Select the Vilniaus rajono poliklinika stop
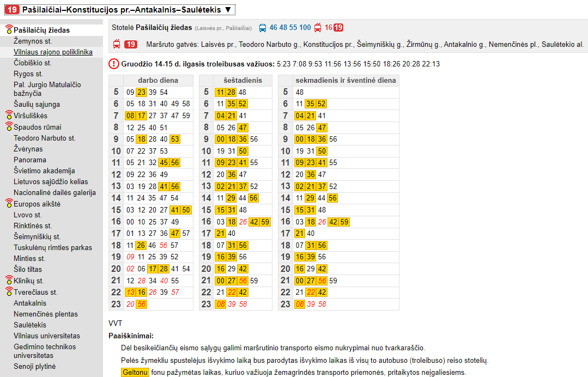 pos(53,52)
